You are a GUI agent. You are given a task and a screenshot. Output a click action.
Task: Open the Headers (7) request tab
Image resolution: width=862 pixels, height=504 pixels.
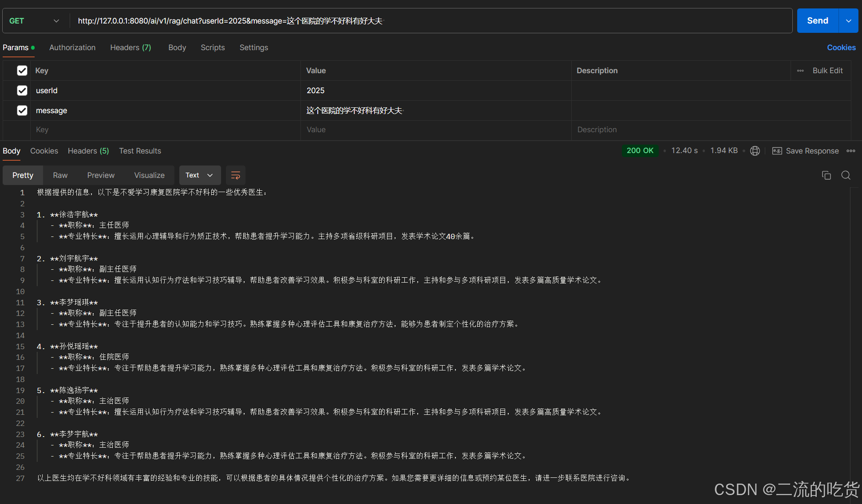pyautogui.click(x=130, y=47)
